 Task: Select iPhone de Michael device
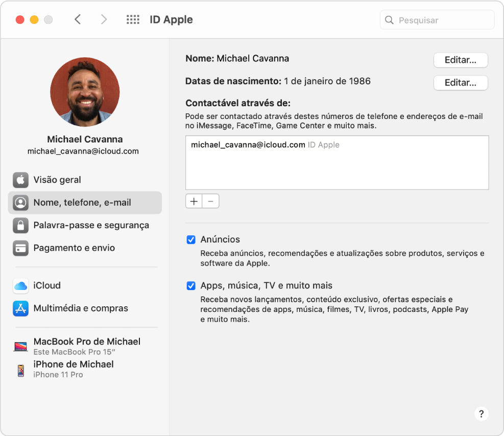(x=85, y=369)
